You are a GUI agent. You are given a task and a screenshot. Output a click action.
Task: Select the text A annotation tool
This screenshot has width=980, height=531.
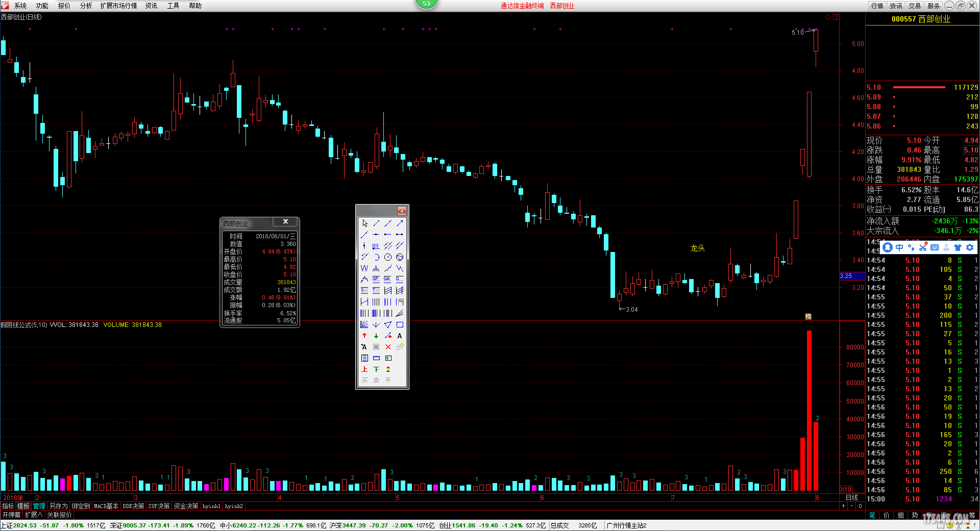(400, 336)
